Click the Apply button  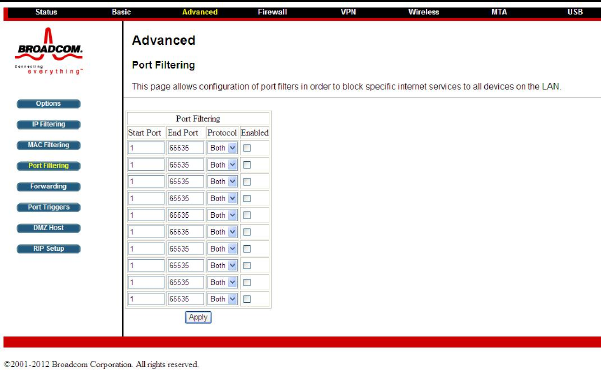pos(198,317)
